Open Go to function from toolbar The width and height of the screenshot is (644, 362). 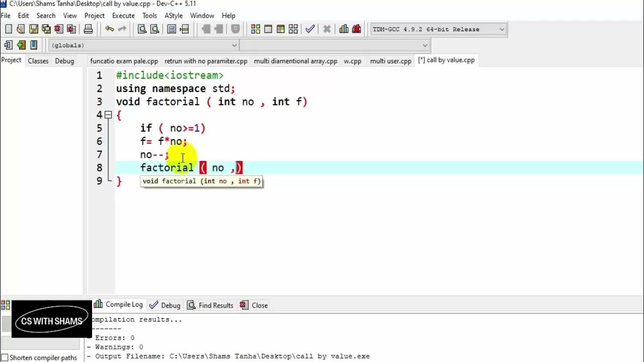pyautogui.click(x=172, y=29)
